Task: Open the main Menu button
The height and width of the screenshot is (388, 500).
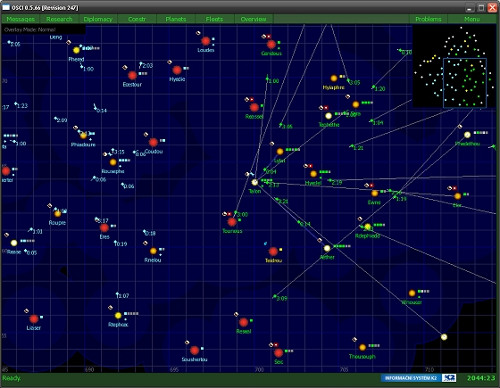Action: pyautogui.click(x=472, y=19)
